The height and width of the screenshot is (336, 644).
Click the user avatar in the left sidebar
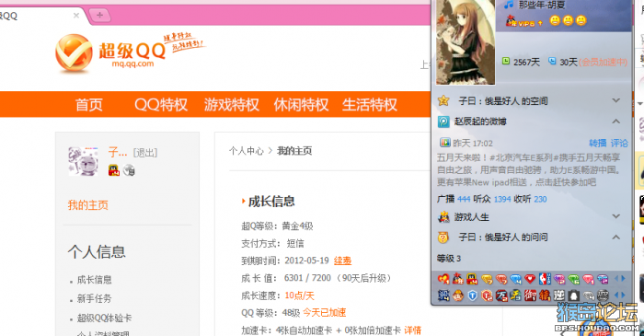click(84, 161)
